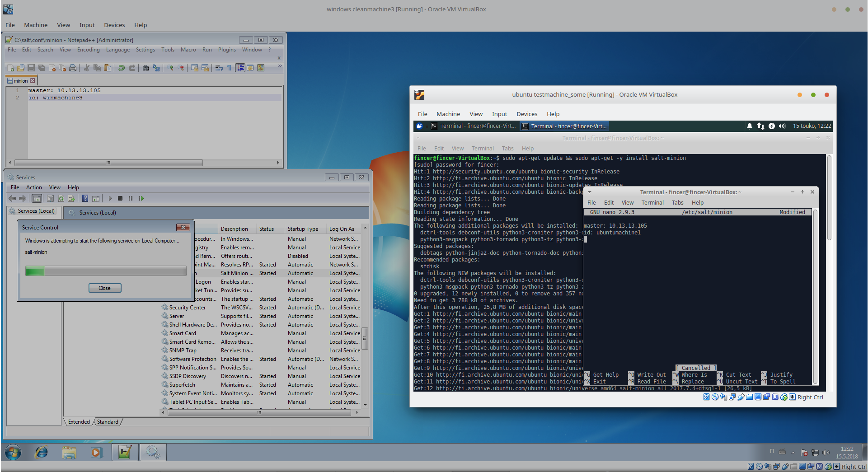Toggle Show/Hide Console Tree in Services
868x472 pixels.
click(37, 198)
